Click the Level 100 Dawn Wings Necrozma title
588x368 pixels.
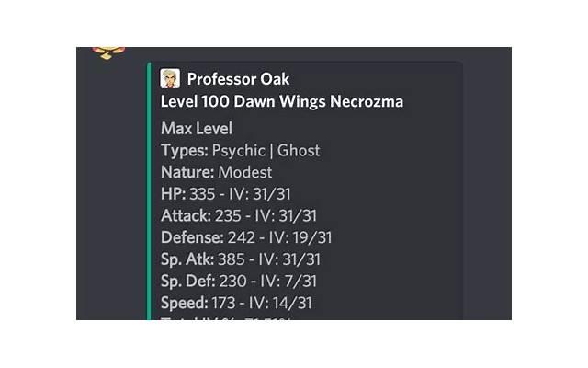point(281,101)
